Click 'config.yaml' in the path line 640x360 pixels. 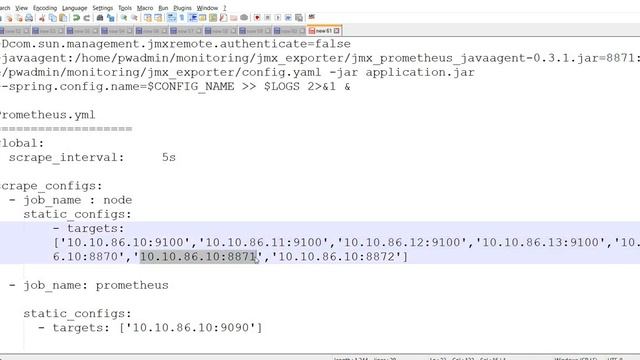(282, 73)
